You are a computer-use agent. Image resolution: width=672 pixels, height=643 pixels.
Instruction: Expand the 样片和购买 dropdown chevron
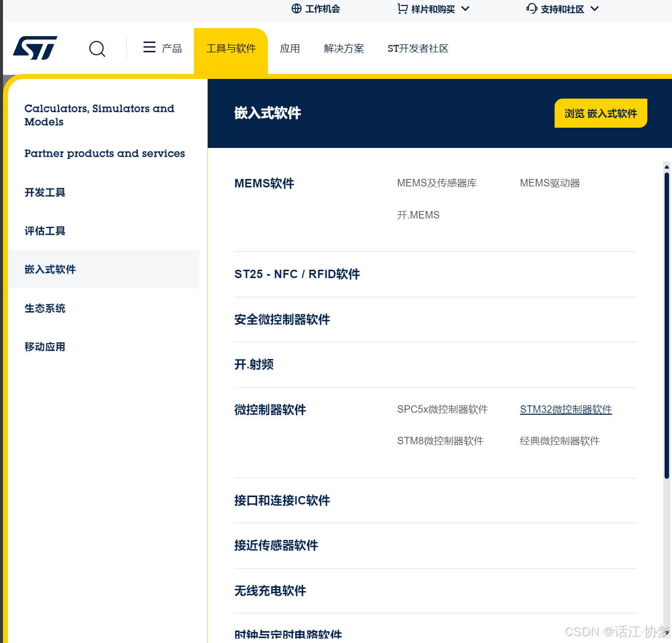pyautogui.click(x=465, y=8)
